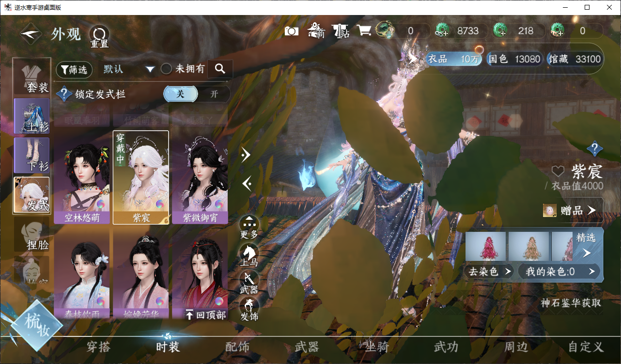This screenshot has height=364, width=621.
Task: Click the back arrow beside 外观
Action: pos(31,34)
